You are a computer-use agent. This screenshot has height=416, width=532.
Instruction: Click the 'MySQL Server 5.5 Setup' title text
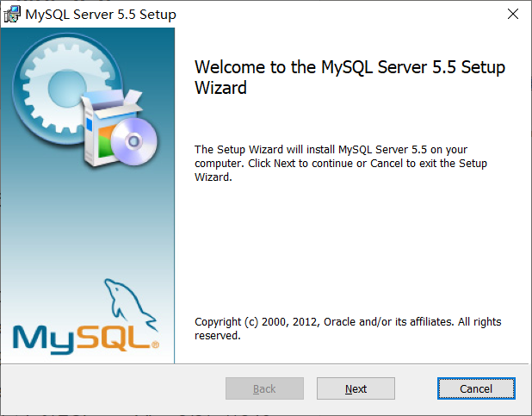(x=101, y=15)
